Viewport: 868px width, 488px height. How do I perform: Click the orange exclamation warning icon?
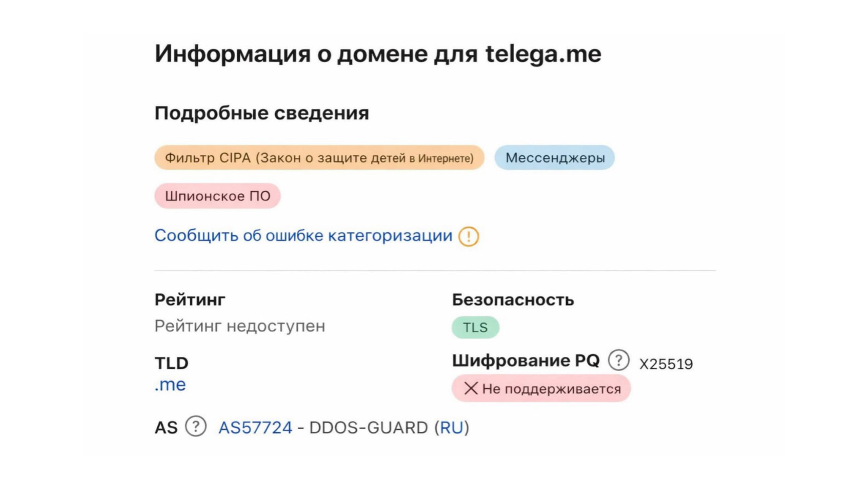(469, 236)
